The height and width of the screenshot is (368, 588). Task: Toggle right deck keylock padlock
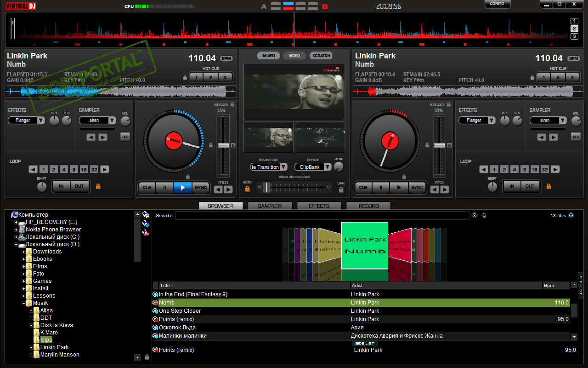(449, 104)
